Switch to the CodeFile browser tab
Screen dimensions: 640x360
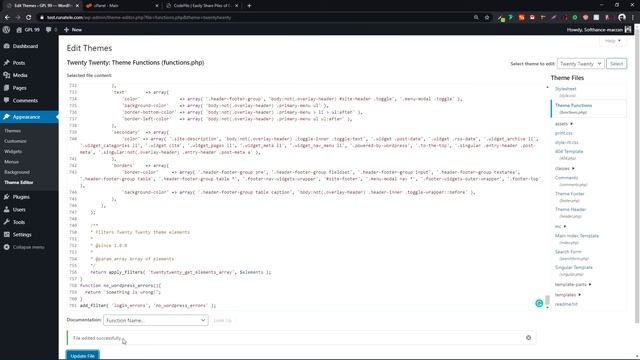click(203, 6)
